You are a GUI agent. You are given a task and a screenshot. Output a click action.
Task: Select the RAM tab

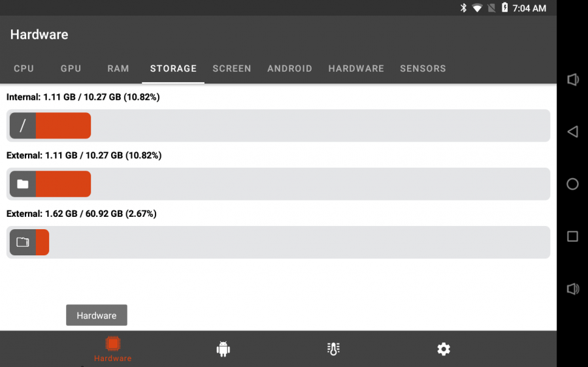point(118,69)
